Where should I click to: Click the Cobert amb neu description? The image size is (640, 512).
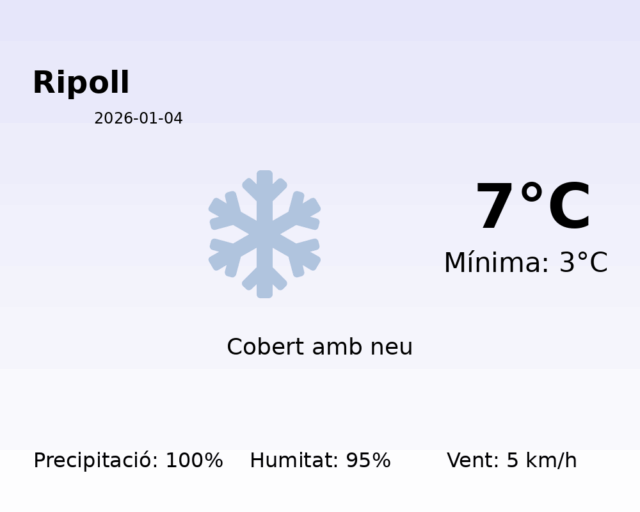click(319, 347)
